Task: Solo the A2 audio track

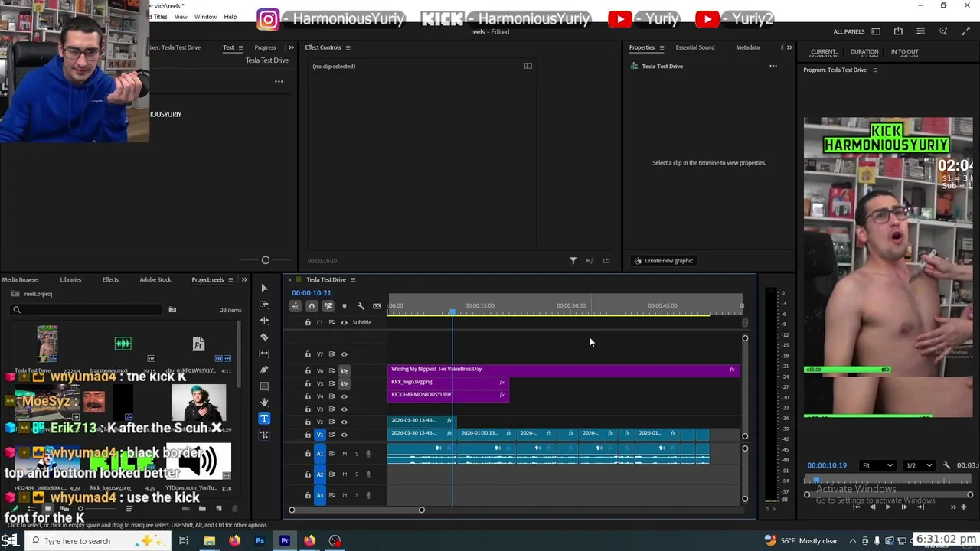Action: 356,474
